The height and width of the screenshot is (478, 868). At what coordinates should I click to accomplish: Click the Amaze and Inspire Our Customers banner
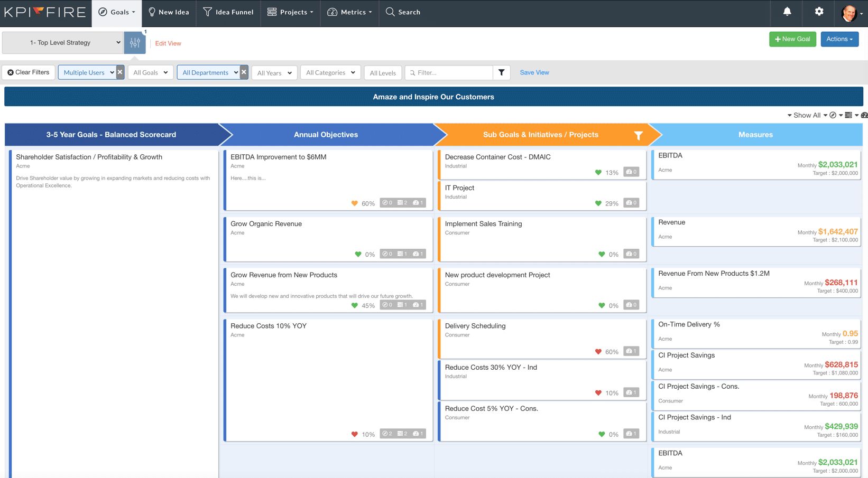433,97
